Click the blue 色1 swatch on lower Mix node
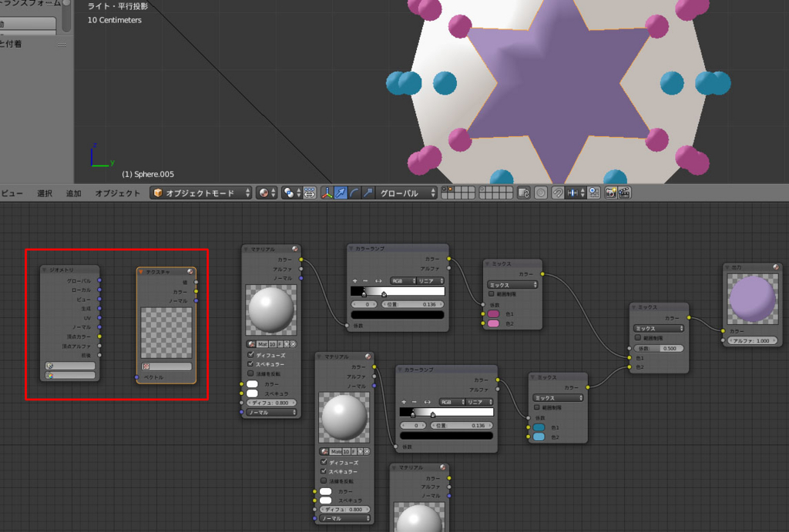Image resolution: width=789 pixels, height=532 pixels. coord(539,427)
